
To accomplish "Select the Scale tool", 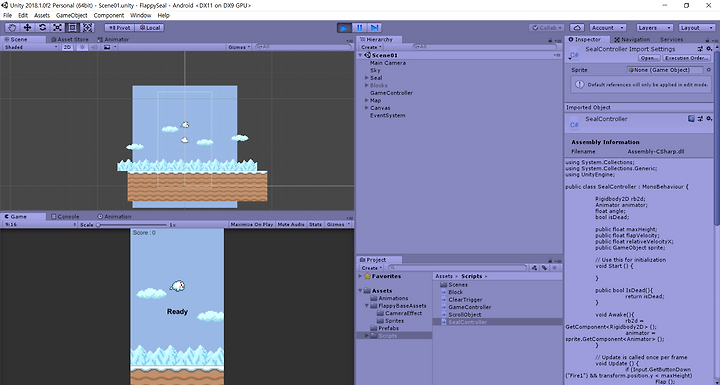I will pyautogui.click(x=57, y=28).
